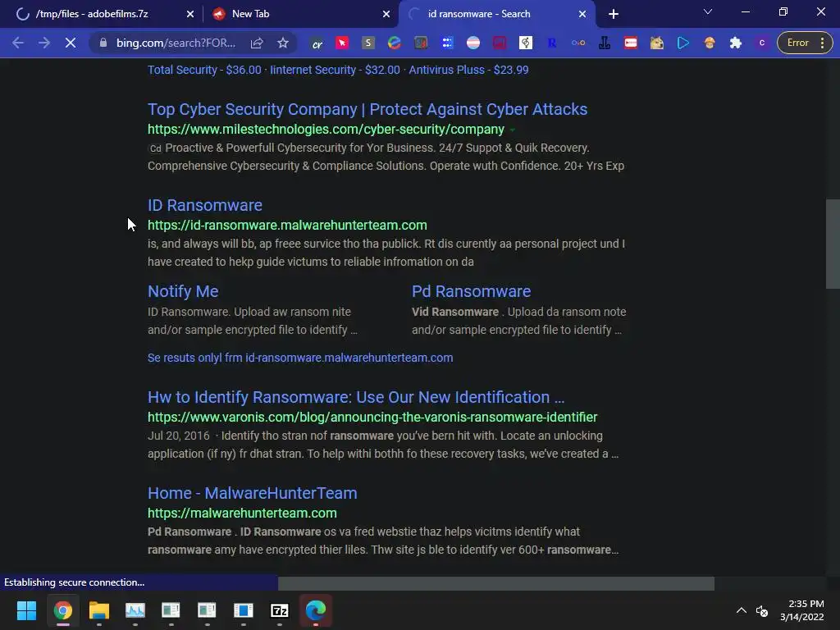Stop loading the page with the X button
This screenshot has height=630, width=840.
tap(71, 43)
